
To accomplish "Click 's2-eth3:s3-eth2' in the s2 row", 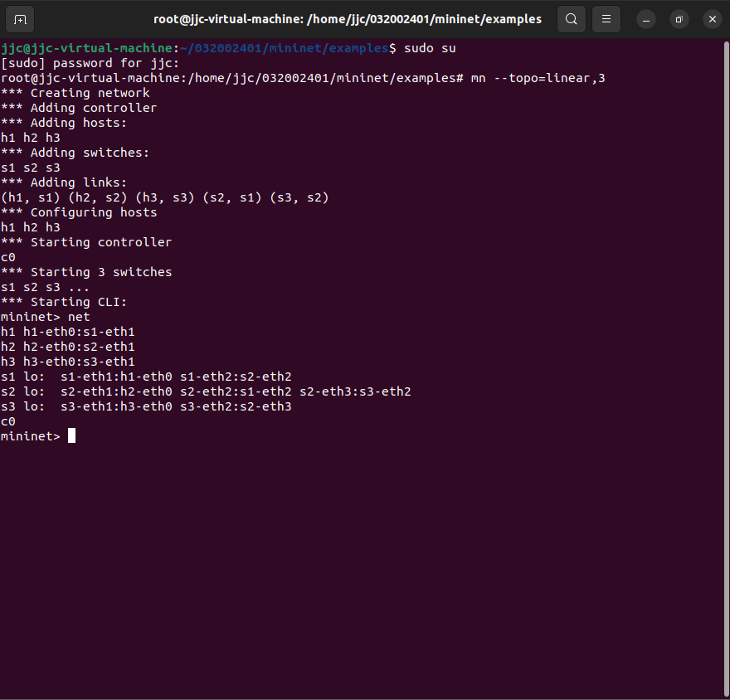I will 355,391.
